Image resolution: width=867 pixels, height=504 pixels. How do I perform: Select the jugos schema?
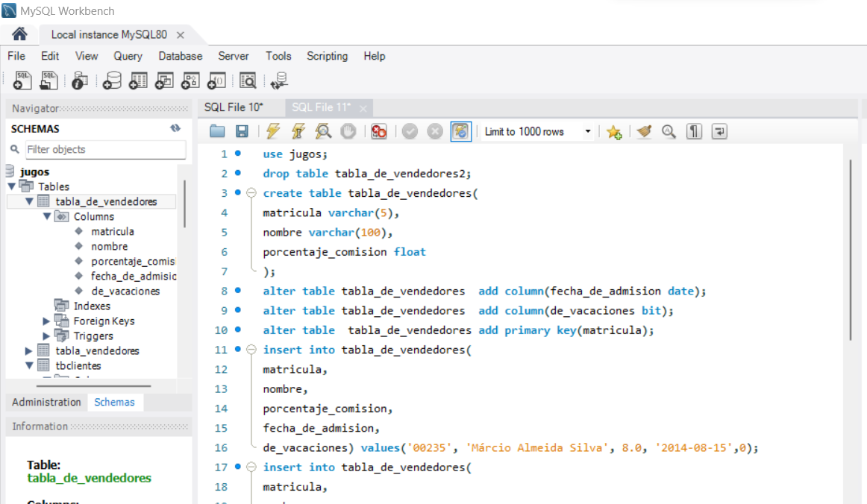coord(34,171)
